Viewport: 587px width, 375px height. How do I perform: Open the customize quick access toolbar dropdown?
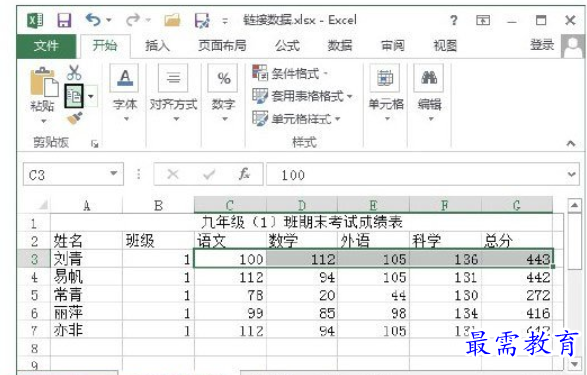pos(225,21)
